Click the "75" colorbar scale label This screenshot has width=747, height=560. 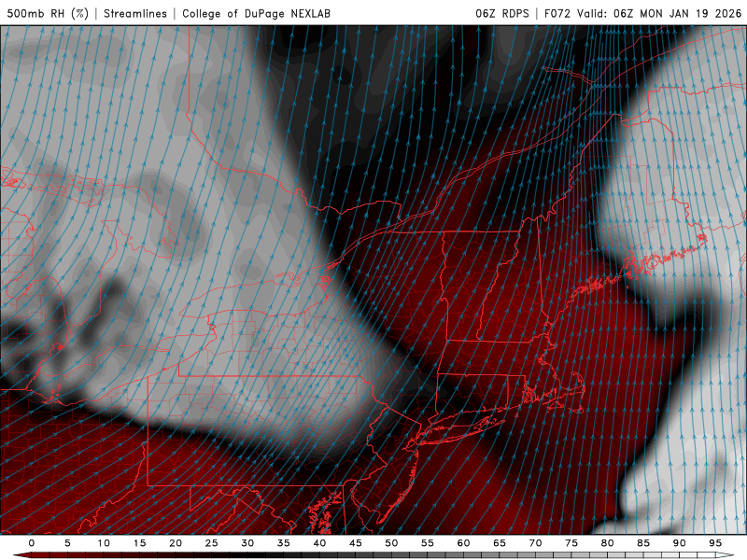(571, 543)
